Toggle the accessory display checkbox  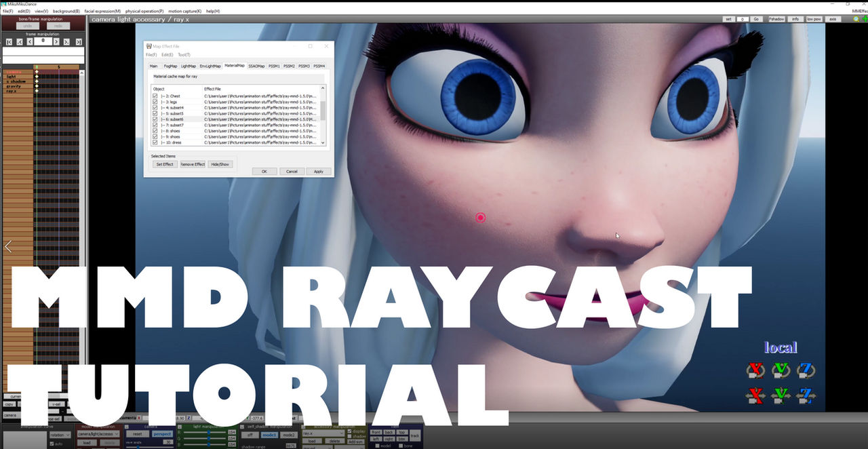[x=349, y=431]
